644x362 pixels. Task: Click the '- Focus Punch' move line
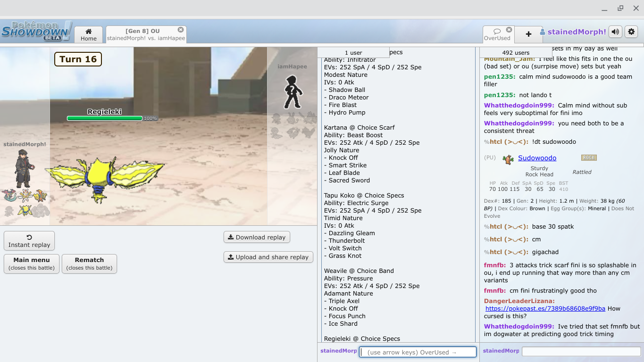pyautogui.click(x=345, y=316)
